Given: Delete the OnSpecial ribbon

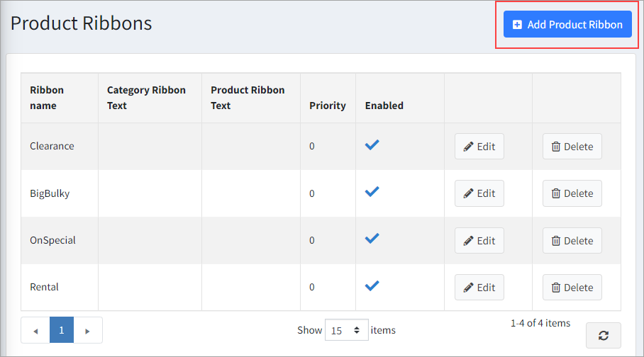Looking at the screenshot, I should pyautogui.click(x=572, y=241).
